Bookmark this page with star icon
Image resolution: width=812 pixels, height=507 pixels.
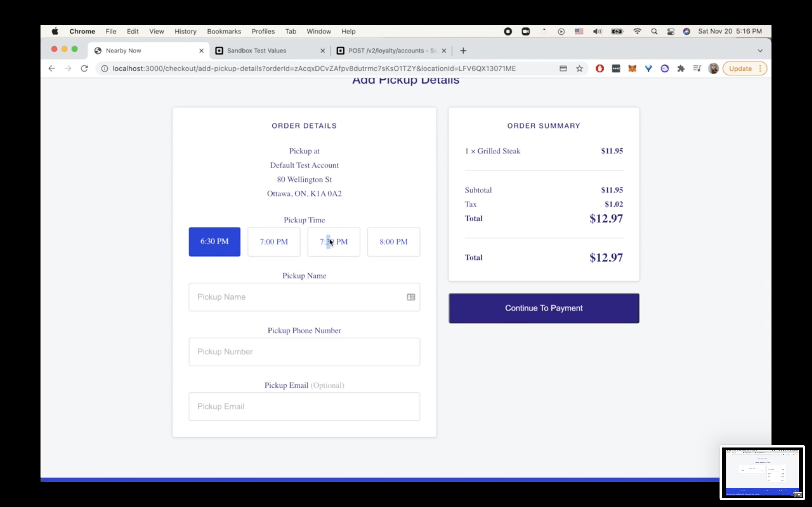[579, 68]
